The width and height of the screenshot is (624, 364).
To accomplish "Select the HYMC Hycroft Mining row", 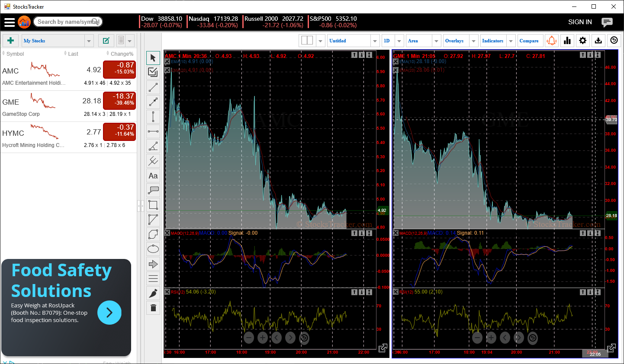I will (68, 137).
